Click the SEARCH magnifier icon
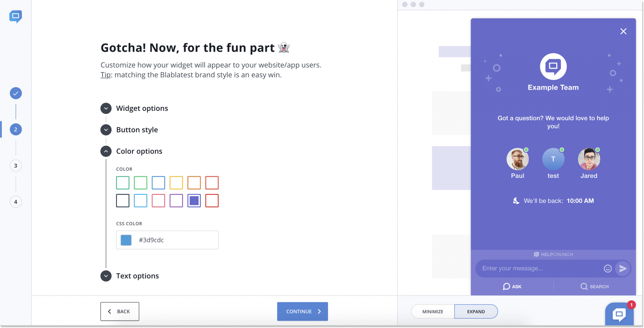Screen dimensions: 644x328 point(584,286)
